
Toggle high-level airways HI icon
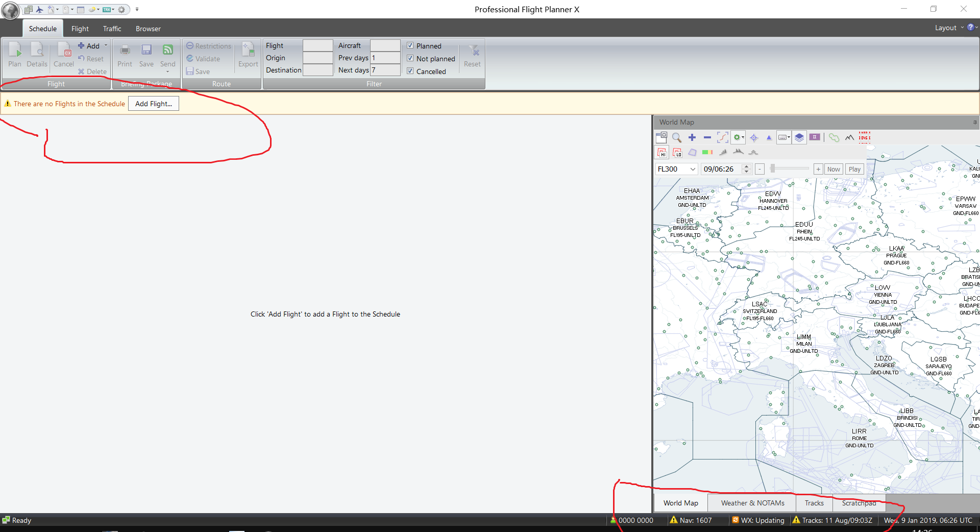tap(662, 152)
